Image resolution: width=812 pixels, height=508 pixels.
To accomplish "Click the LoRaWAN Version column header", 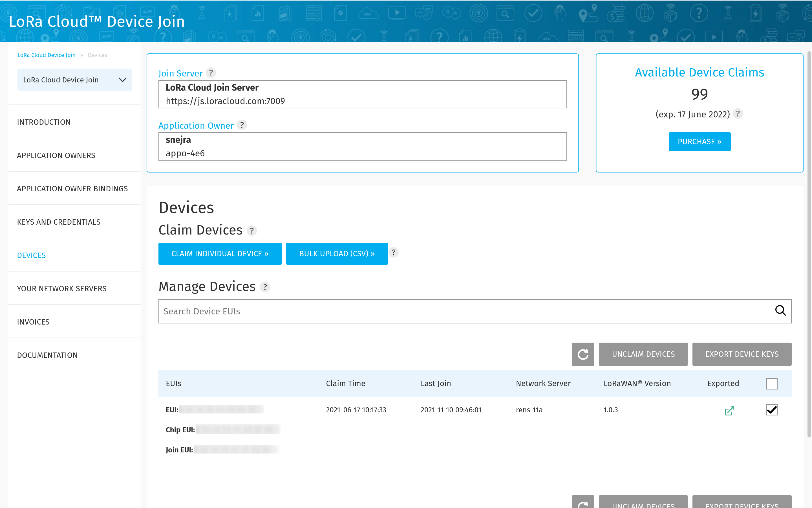I will coord(637,383).
